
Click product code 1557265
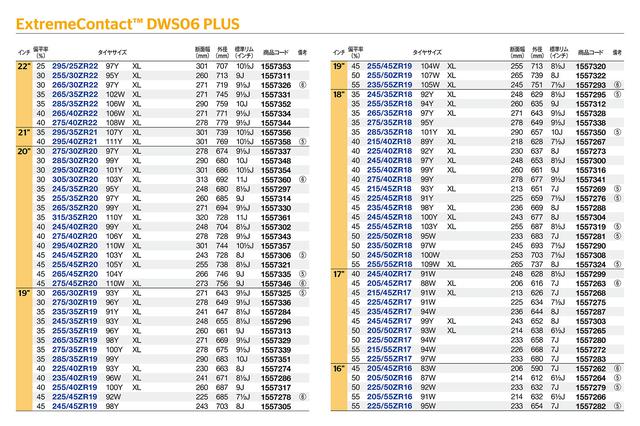click(x=591, y=331)
